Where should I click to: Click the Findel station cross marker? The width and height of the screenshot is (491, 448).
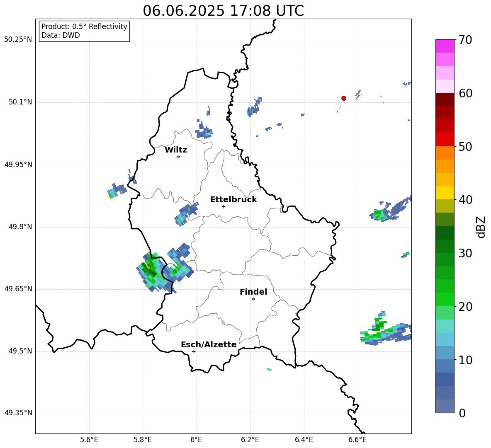(x=253, y=299)
